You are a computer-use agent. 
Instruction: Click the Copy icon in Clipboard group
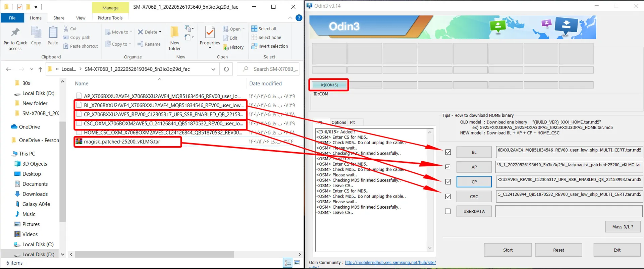pos(36,33)
